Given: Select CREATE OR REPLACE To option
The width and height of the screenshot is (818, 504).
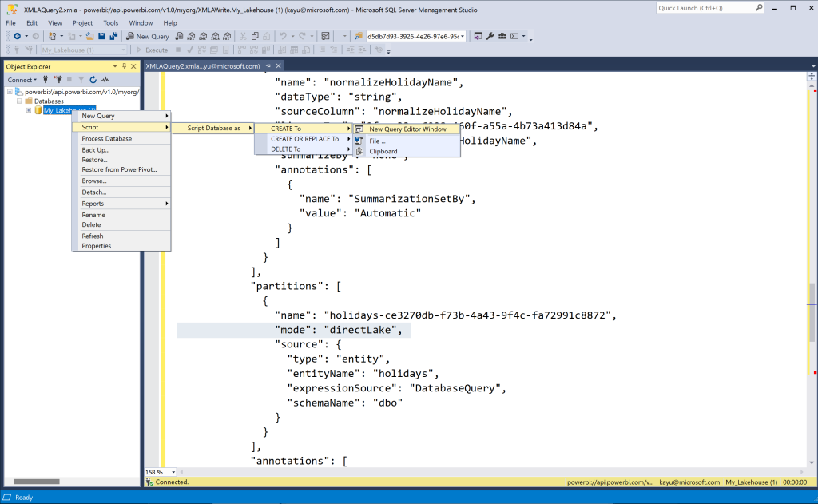Looking at the screenshot, I should pos(304,139).
